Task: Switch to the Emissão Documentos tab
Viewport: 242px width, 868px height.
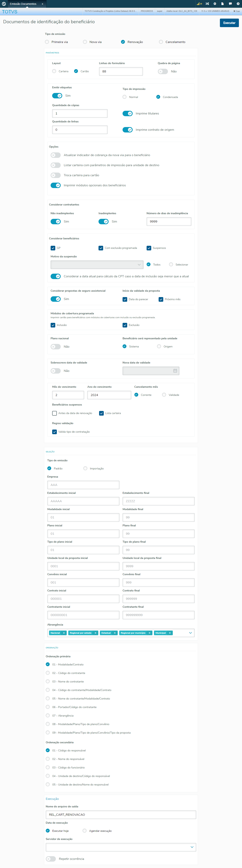Action: 23,4
